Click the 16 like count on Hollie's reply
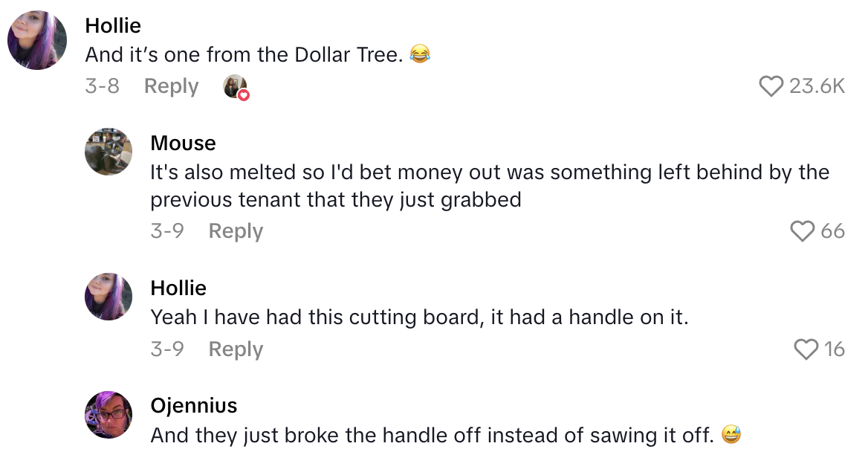 coord(834,349)
